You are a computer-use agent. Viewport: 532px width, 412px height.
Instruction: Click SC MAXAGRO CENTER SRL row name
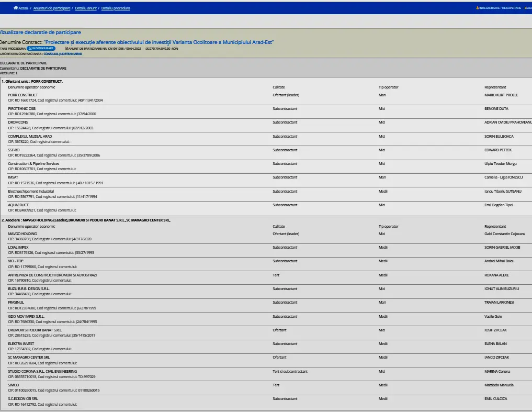[x=29, y=358]
